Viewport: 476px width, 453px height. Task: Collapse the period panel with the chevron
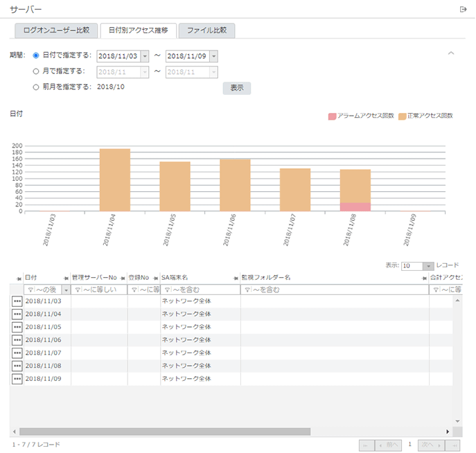[451, 53]
